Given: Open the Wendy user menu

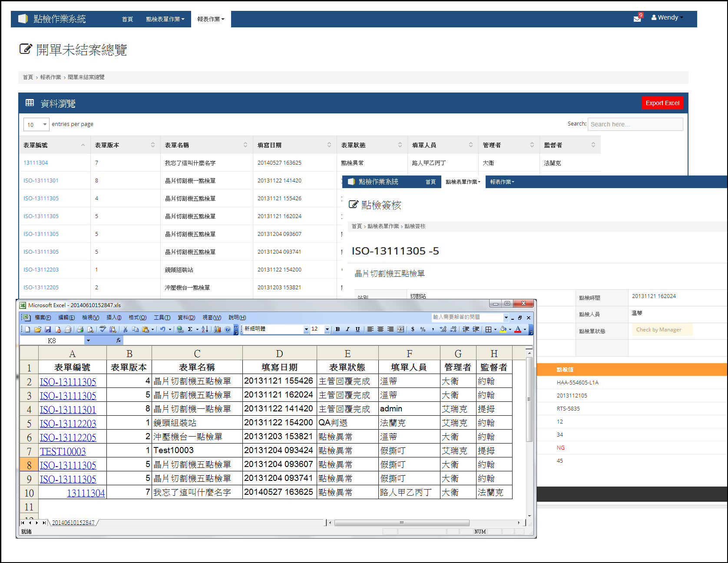Looking at the screenshot, I should [667, 18].
